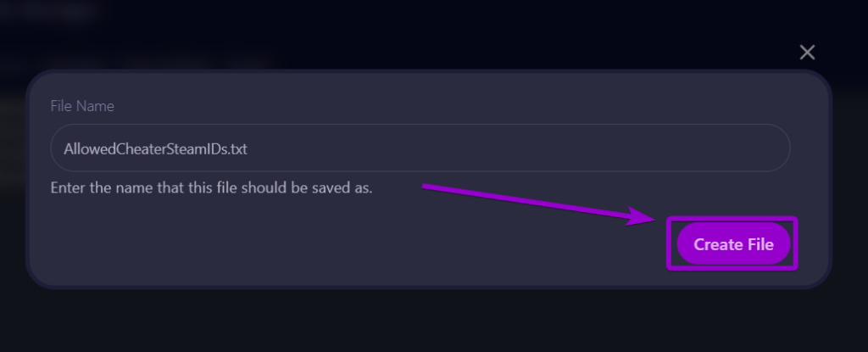Click the empty area inside the dialog panel

pos(339,246)
